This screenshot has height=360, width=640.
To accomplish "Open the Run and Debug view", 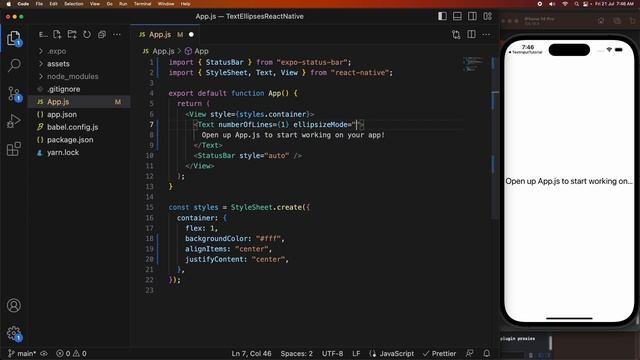I will [x=14, y=121].
